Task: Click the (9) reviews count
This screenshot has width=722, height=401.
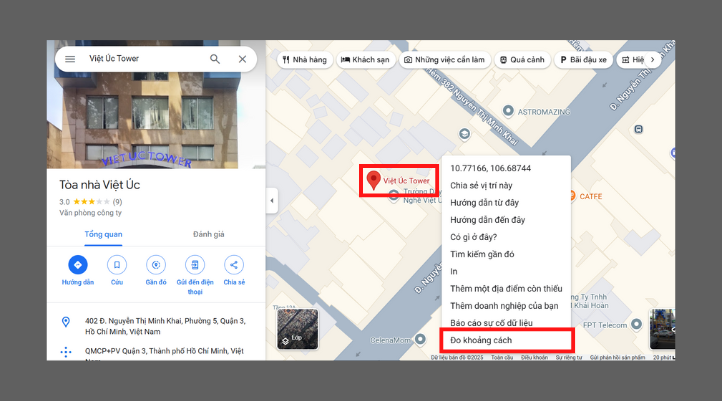Action: 117,202
